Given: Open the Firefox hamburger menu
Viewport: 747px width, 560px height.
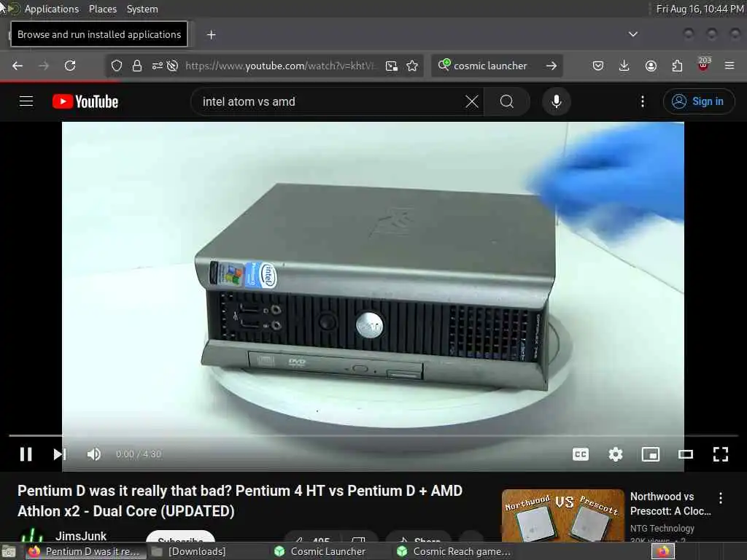Looking at the screenshot, I should click(729, 66).
